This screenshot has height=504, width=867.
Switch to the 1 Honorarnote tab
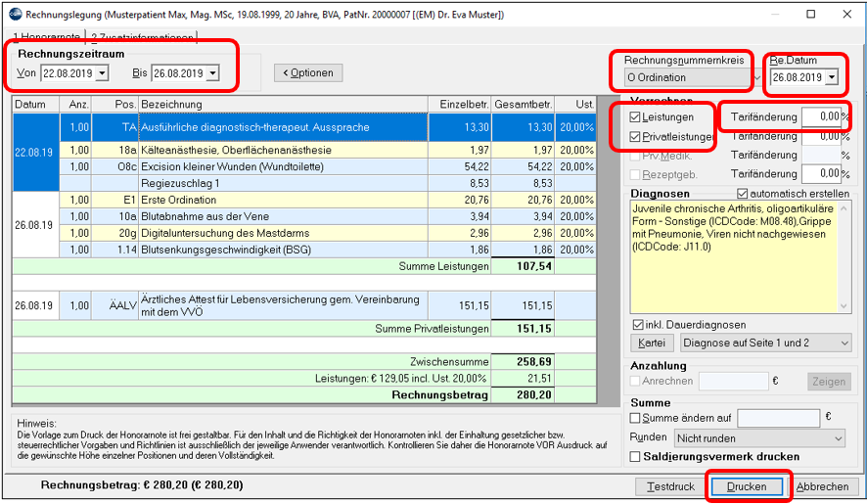46,36
